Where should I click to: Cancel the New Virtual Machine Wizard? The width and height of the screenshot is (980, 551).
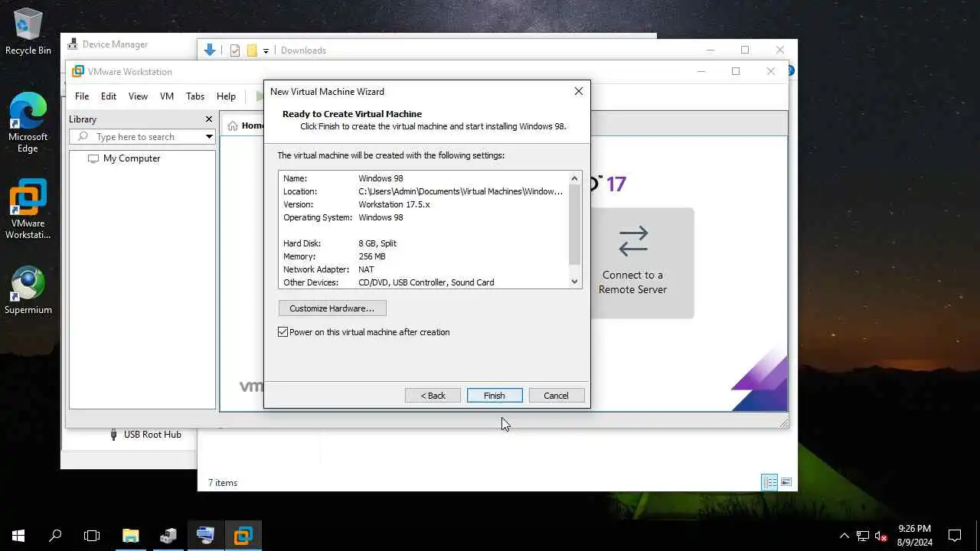point(557,396)
